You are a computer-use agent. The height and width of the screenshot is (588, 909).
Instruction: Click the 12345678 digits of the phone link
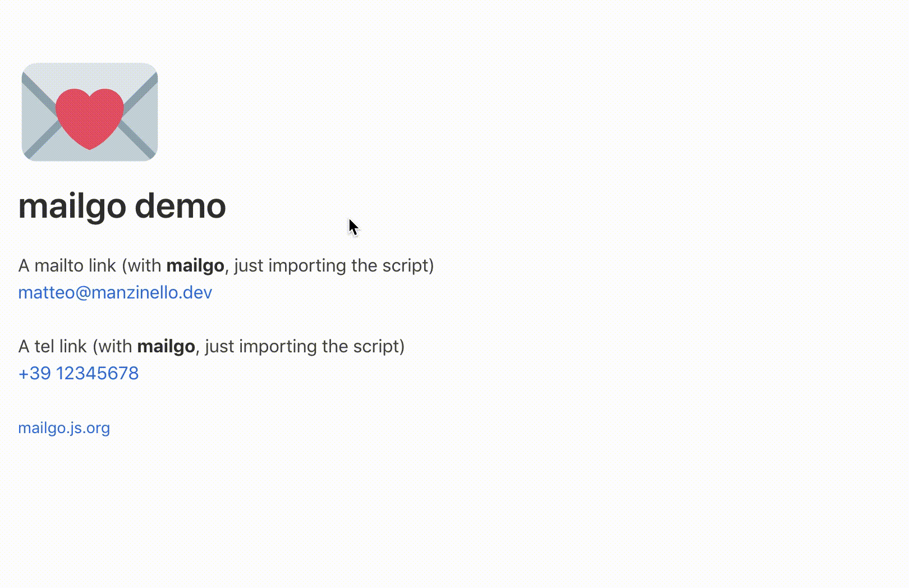(x=97, y=373)
